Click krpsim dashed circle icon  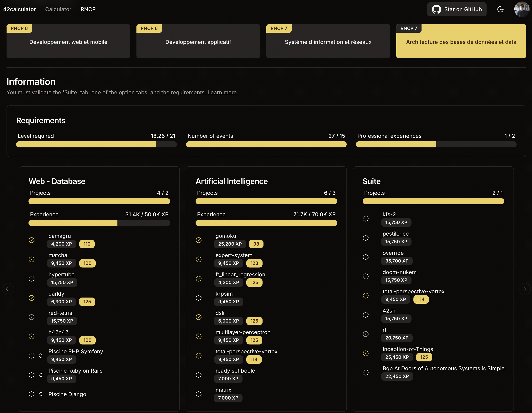(198, 298)
